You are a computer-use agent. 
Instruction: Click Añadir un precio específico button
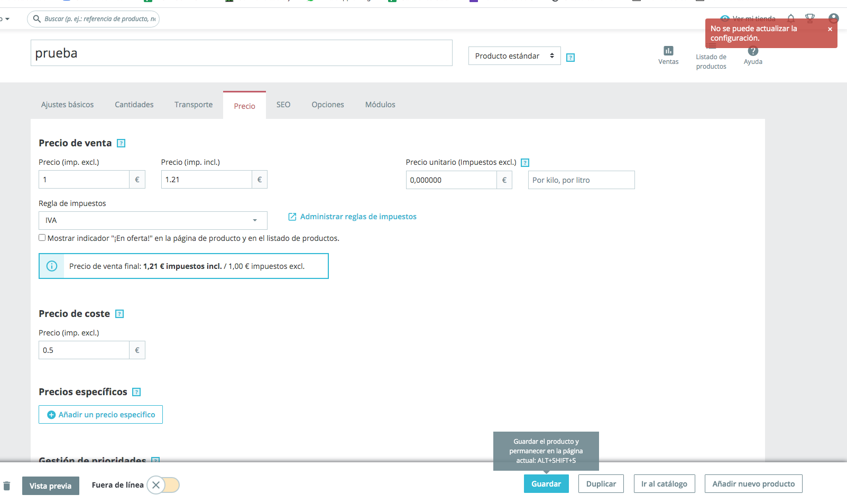pyautogui.click(x=100, y=415)
